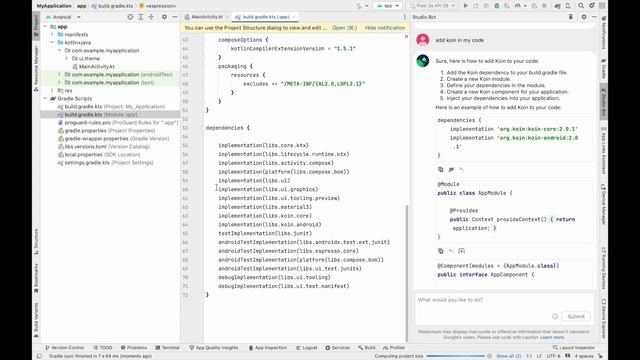640x360 pixels.
Task: Open app run configuration dropdown
Action: click(388, 6)
